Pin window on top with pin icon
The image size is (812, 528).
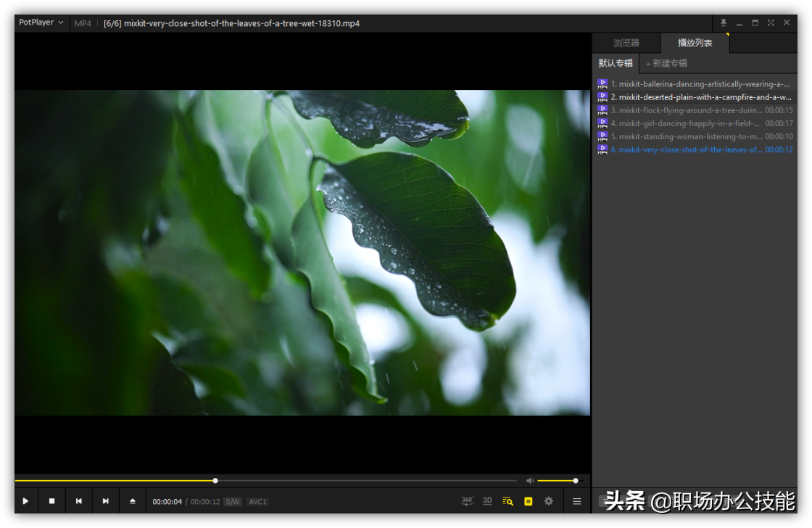[724, 22]
